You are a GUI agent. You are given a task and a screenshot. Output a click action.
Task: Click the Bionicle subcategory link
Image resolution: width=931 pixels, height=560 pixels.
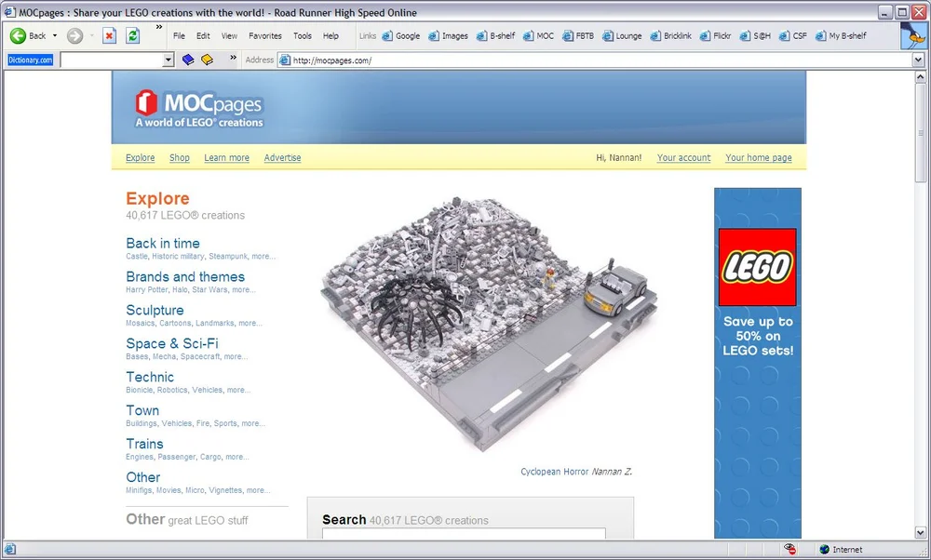pos(139,391)
